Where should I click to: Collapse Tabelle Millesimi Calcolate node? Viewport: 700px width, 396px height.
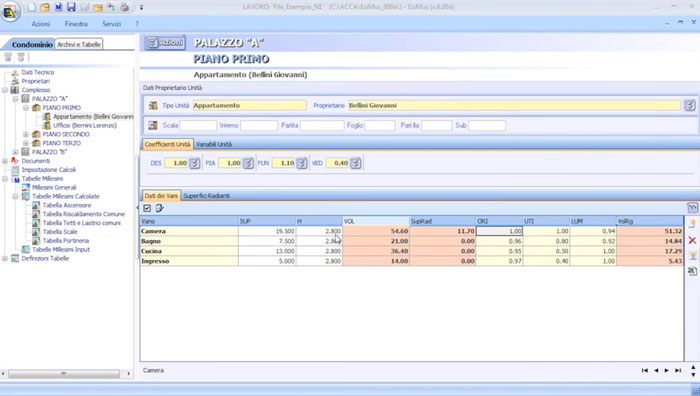click(x=15, y=196)
